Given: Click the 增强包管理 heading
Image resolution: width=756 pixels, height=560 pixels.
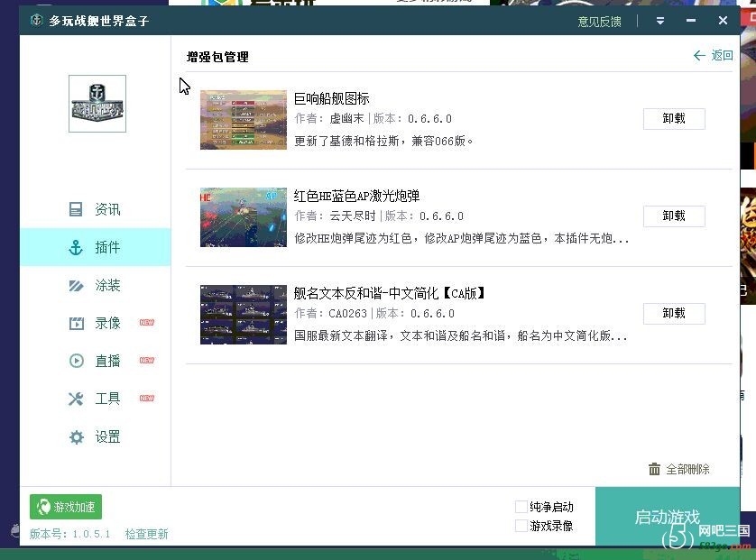Looking at the screenshot, I should tap(218, 57).
